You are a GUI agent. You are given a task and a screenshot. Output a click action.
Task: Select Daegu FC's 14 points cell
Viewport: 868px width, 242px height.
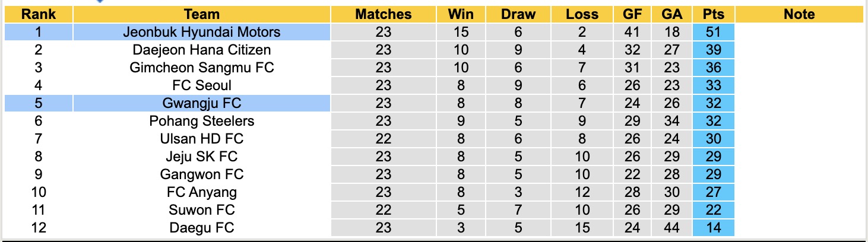coord(713,228)
